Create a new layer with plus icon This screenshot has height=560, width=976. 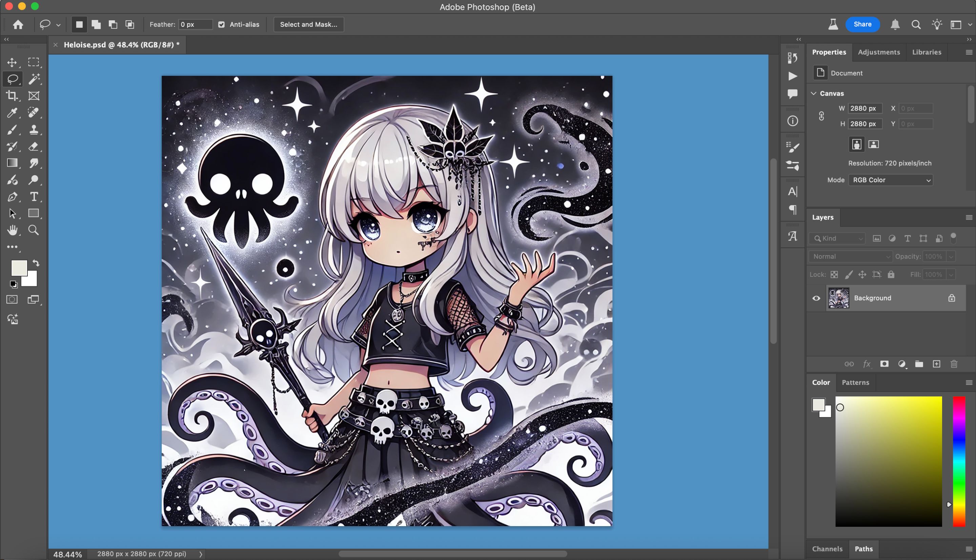[x=936, y=364]
